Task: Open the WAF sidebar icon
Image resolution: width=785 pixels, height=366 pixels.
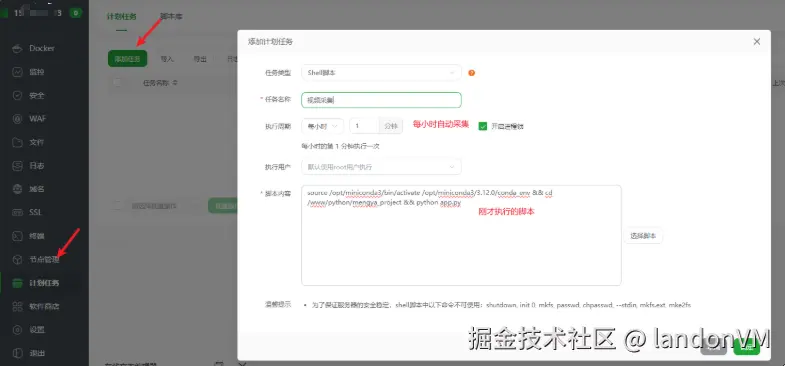Action: 18,119
